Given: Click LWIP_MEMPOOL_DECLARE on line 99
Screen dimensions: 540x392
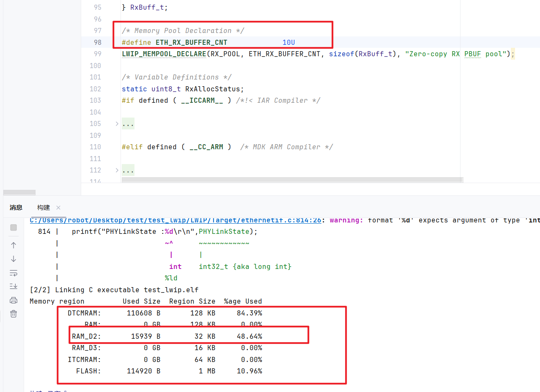Looking at the screenshot, I should [164, 54].
